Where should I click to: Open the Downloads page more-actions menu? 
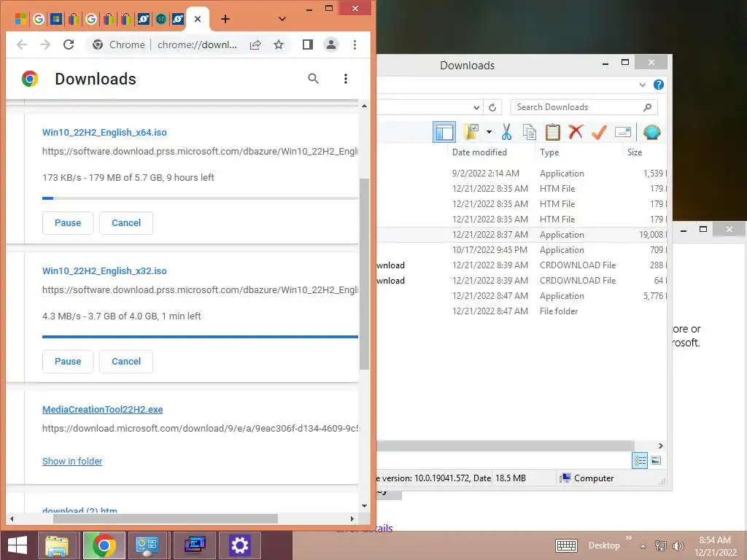[x=345, y=79]
